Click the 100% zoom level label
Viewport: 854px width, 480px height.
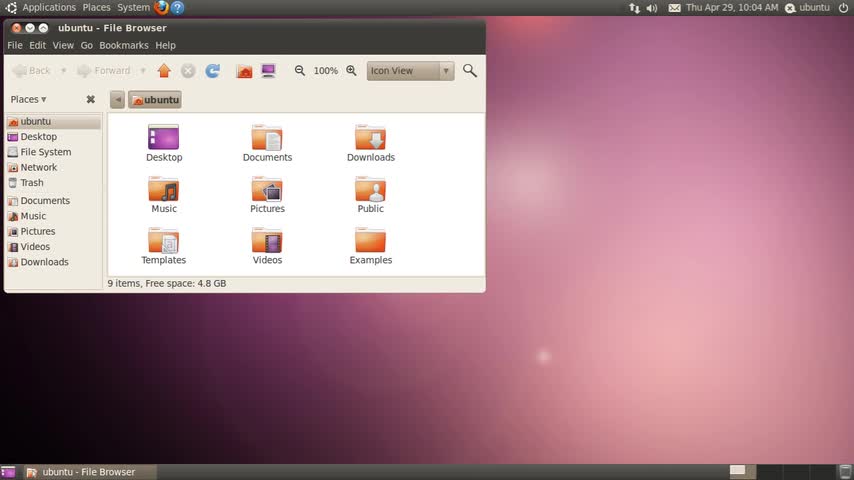[326, 71]
